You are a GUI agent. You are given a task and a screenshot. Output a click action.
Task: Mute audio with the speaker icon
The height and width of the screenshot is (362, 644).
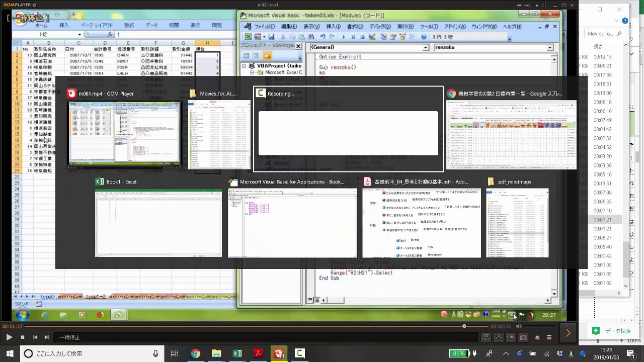[x=519, y=326]
